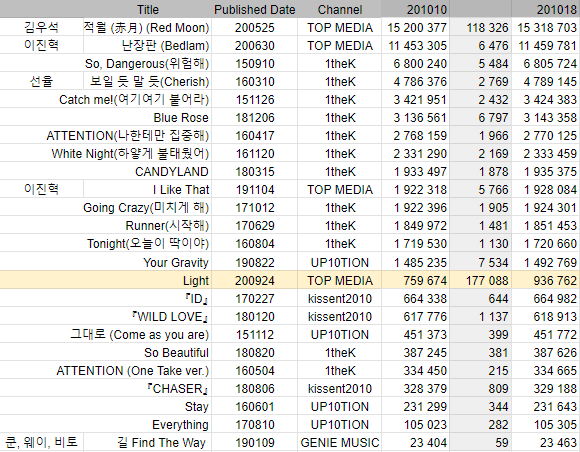Click the view count '759 674'

[x=425, y=281]
